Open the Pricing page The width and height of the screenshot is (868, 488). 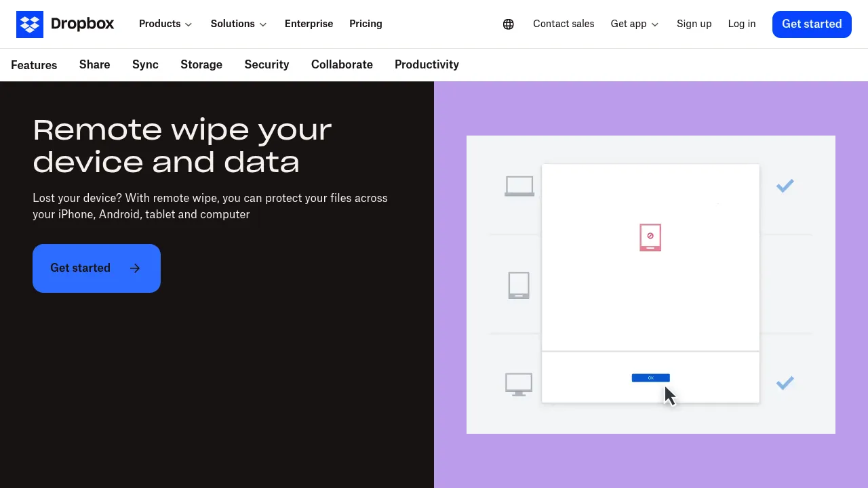coord(366,24)
